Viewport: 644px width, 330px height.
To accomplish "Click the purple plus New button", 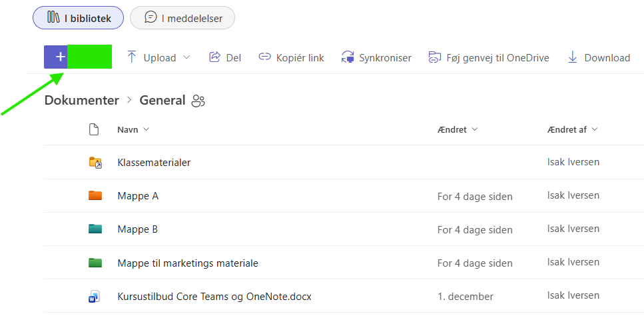I will coord(60,57).
